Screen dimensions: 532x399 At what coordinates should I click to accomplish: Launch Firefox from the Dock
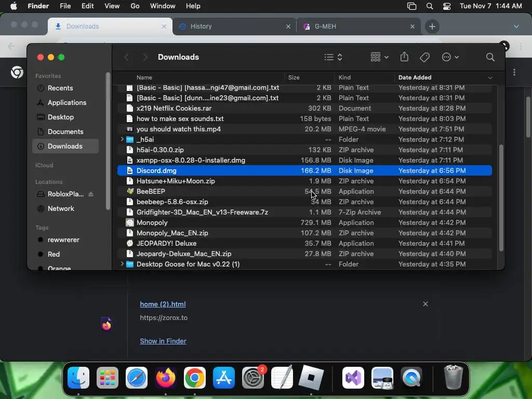tap(166, 378)
